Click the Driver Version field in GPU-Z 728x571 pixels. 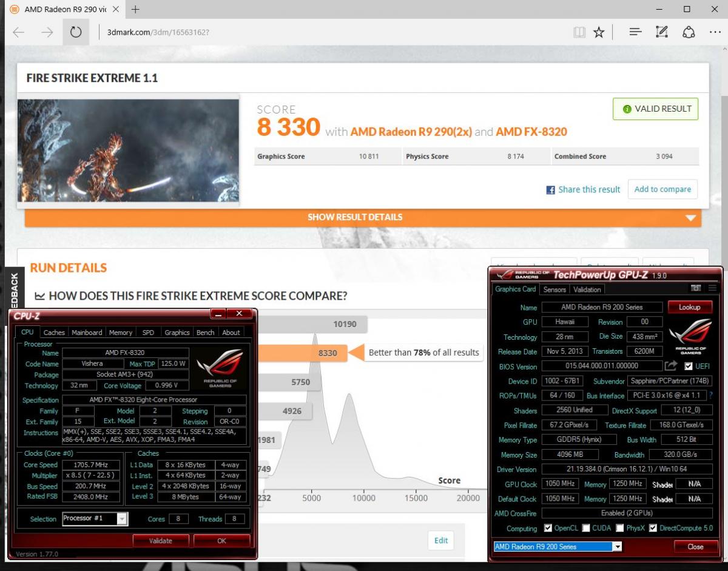coord(626,470)
